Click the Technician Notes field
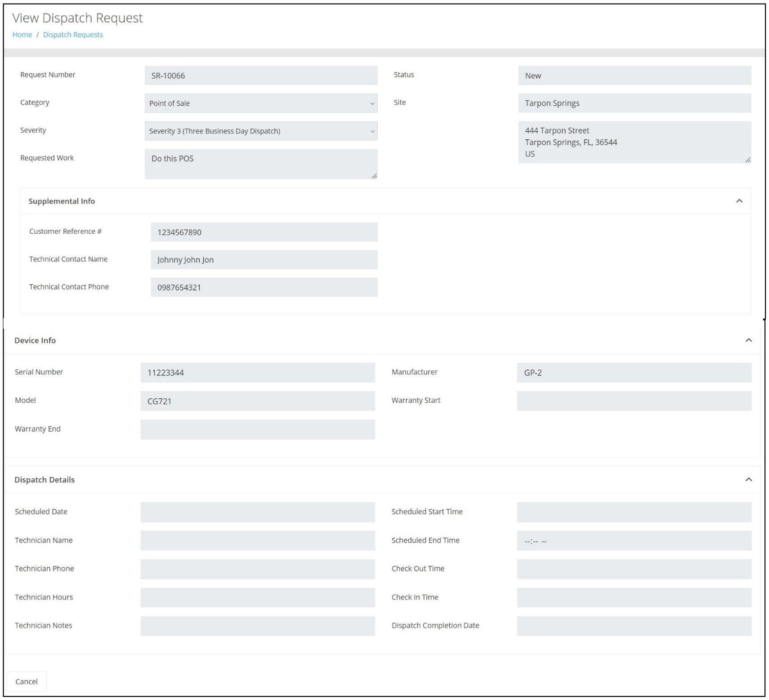The height and width of the screenshot is (700, 769). (x=258, y=626)
